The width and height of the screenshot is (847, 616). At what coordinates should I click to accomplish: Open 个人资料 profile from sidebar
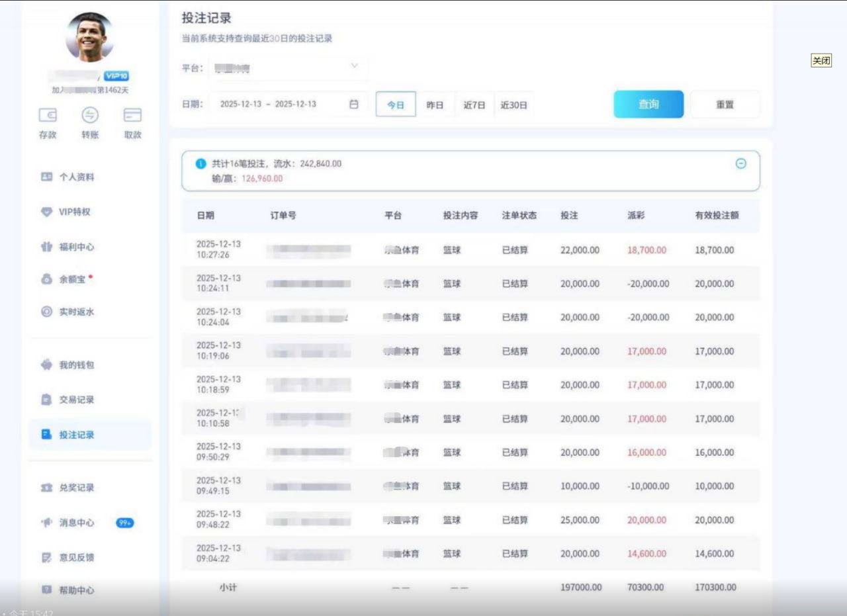(76, 177)
